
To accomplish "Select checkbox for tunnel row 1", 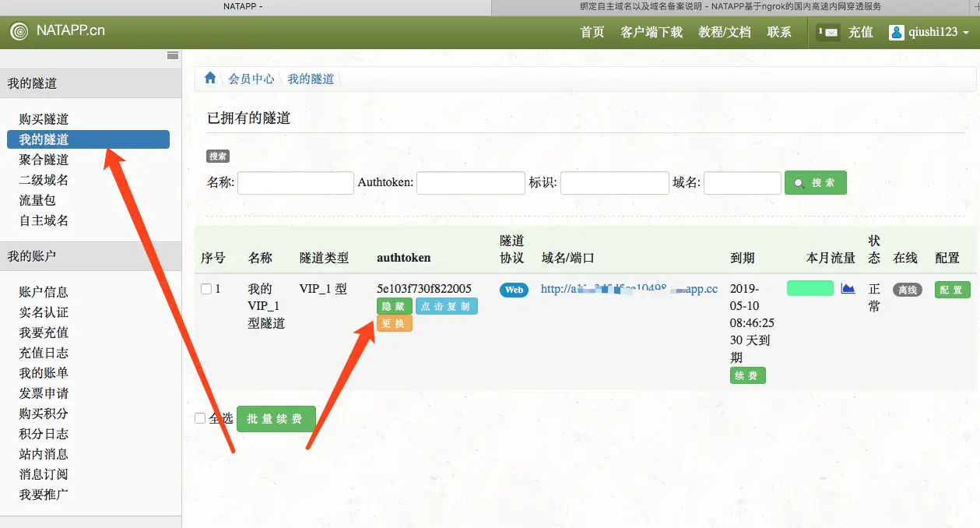I will tap(206, 289).
